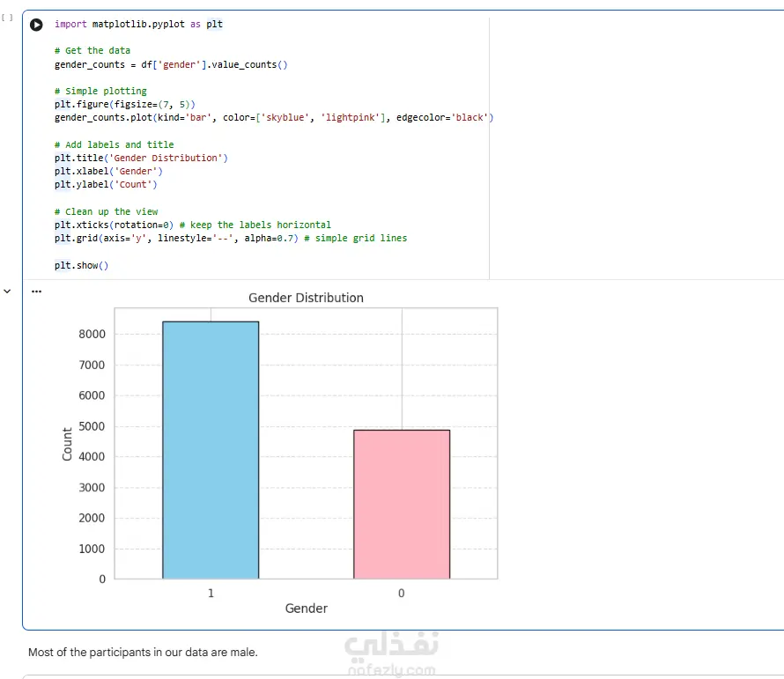
Task: Place cursor in the plt.figure figsize line
Action: pyautogui.click(x=125, y=104)
